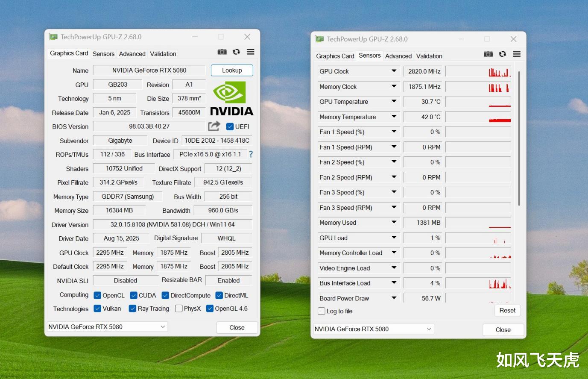Viewport: 588px width, 379px height.
Task: Click the GPU-Z title bar icon in Graphics Card window
Action: point(53,37)
